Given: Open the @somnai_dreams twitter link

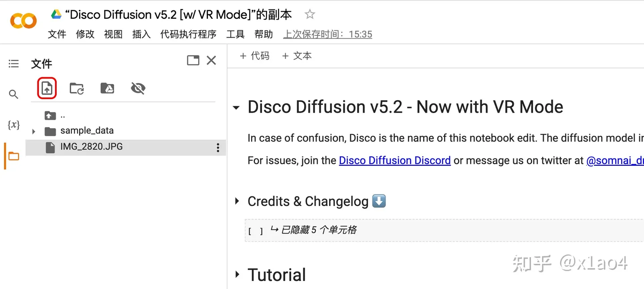Looking at the screenshot, I should tap(615, 160).
